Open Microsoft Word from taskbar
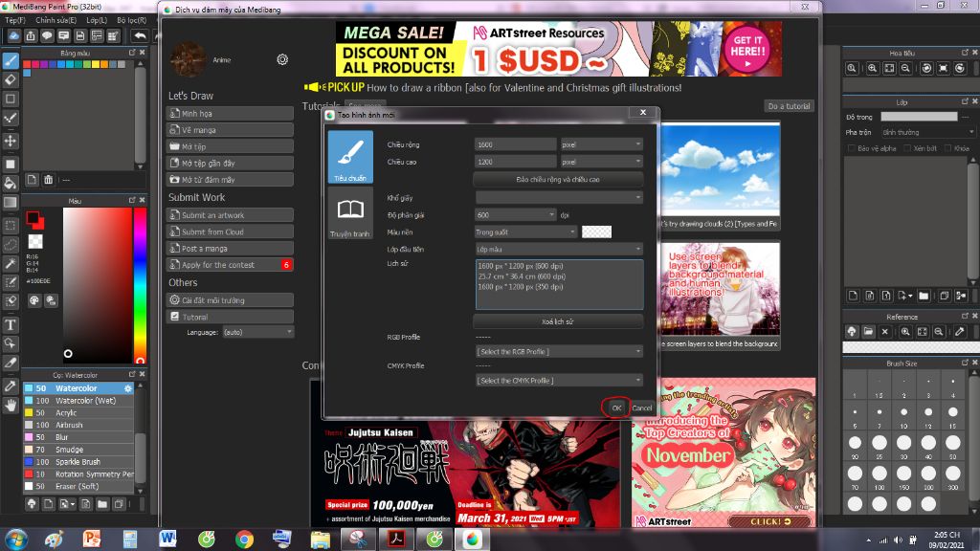The width and height of the screenshot is (980, 551). [167, 539]
